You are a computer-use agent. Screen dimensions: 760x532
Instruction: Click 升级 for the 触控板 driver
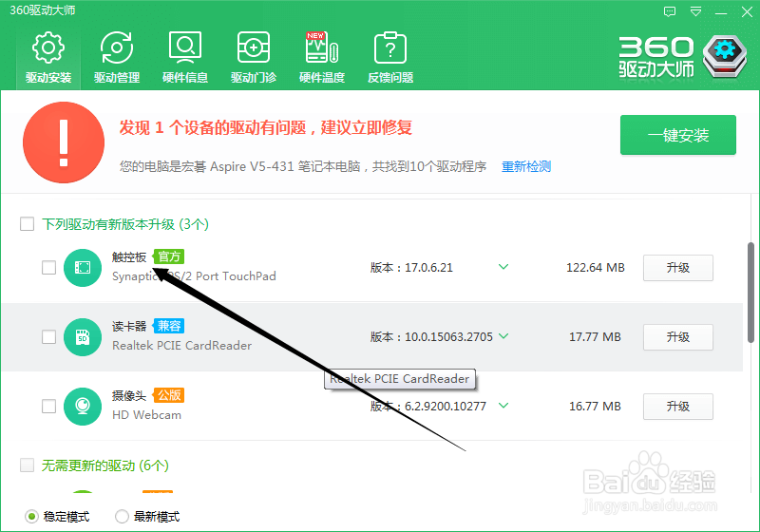678,268
